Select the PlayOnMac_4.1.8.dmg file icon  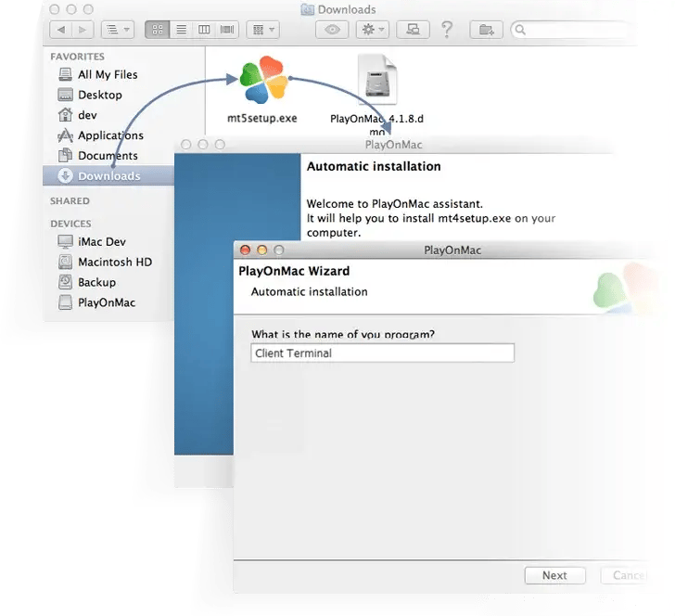(377, 80)
